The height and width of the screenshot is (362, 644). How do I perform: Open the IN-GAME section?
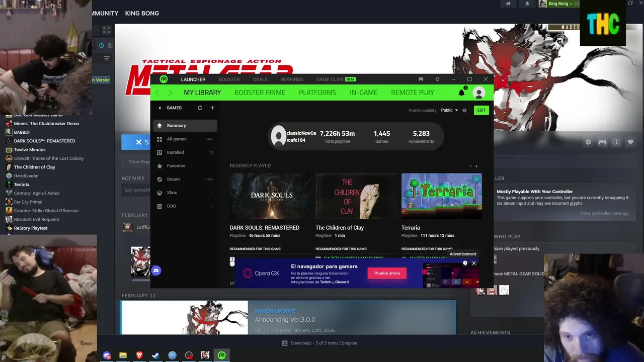[x=363, y=93]
